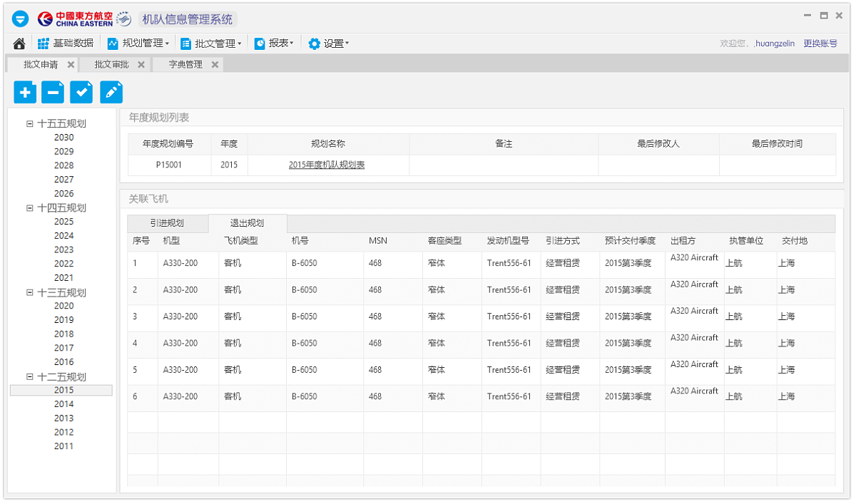856x504 pixels.
Task: Go to home via house icon
Action: 19,43
